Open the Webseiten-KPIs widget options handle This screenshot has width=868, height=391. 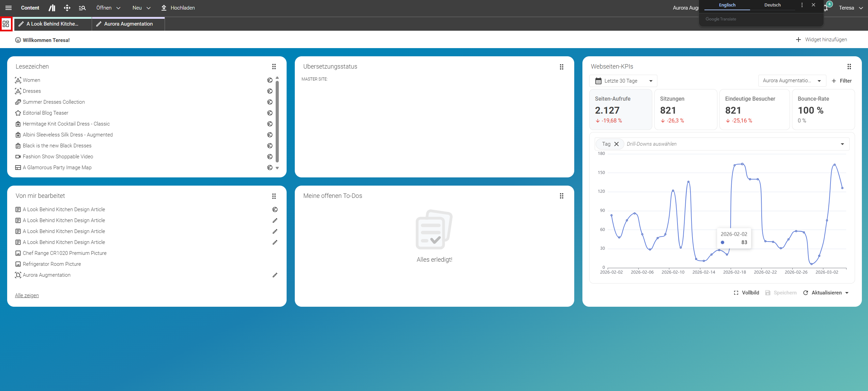click(849, 67)
